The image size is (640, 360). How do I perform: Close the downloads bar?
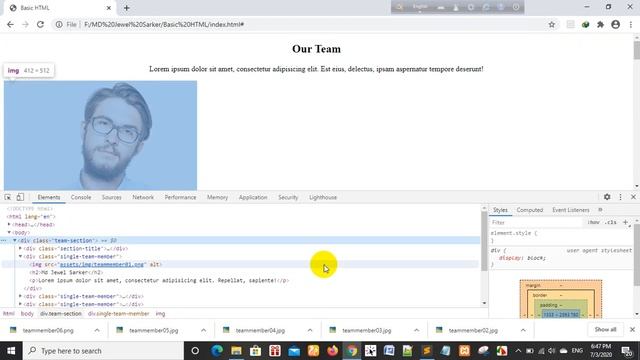coord(632,329)
